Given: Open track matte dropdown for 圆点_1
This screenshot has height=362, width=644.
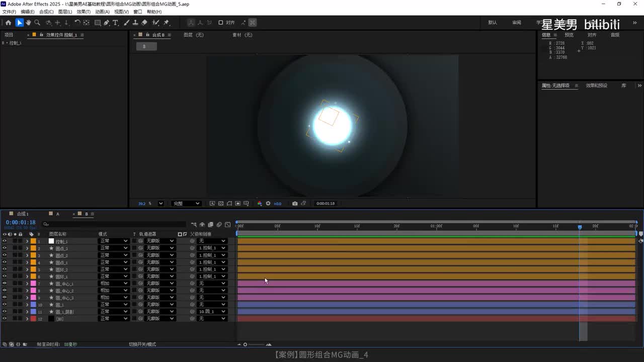Looking at the screenshot, I should click(x=160, y=262).
